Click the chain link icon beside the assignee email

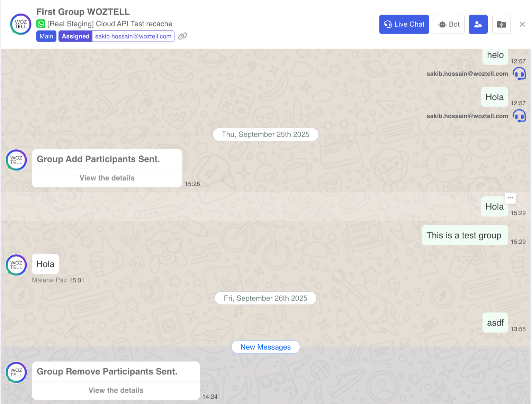[x=183, y=36]
